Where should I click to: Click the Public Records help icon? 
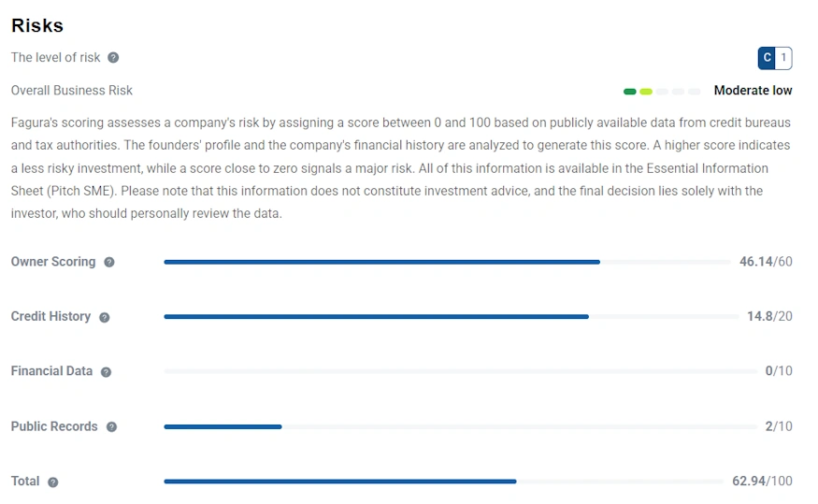[111, 427]
